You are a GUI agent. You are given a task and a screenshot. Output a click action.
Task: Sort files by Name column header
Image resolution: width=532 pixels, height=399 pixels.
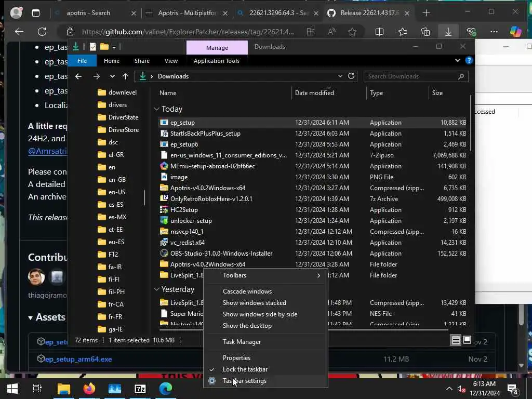168,92
